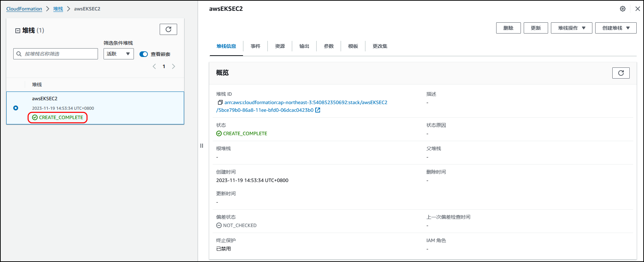This screenshot has width=644, height=262.
Task: Click the NOT_CHECKED drift status
Action: point(236,225)
